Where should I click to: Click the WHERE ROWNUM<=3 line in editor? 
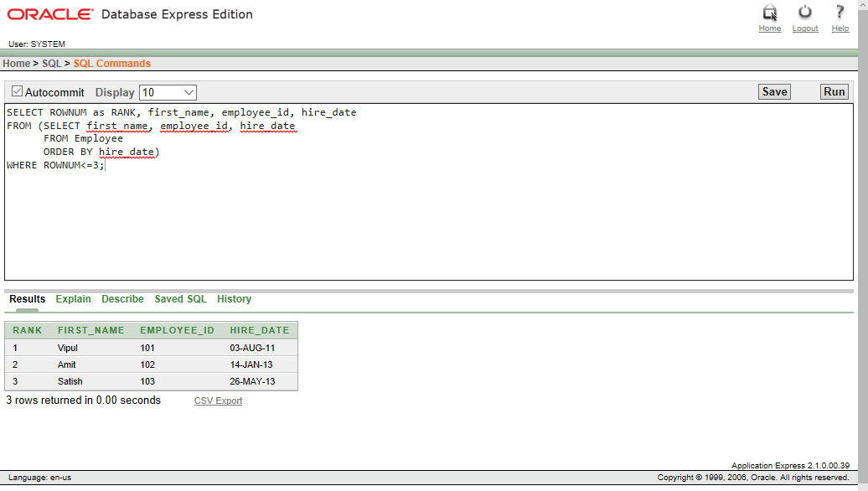(x=55, y=165)
